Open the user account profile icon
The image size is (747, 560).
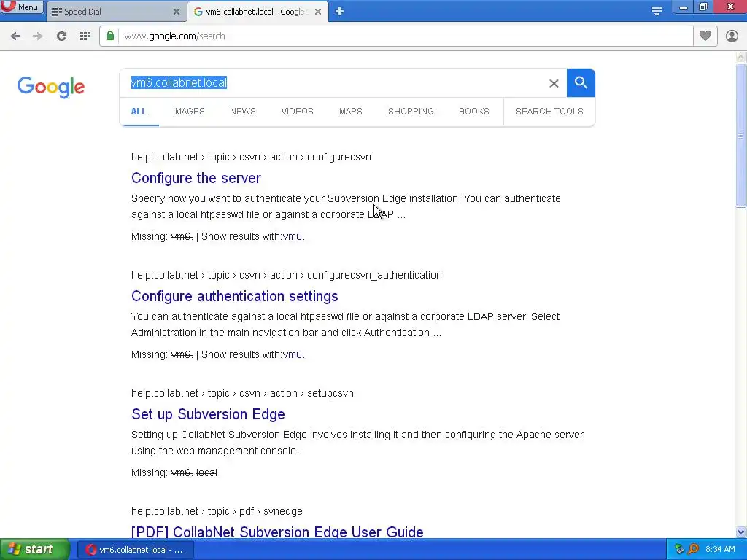[x=732, y=36]
